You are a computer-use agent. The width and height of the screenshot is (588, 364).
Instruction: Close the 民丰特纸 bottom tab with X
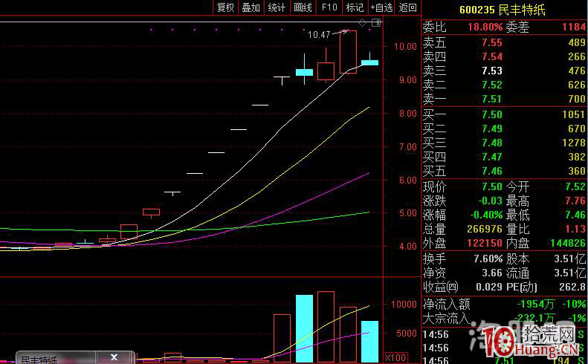[114, 357]
